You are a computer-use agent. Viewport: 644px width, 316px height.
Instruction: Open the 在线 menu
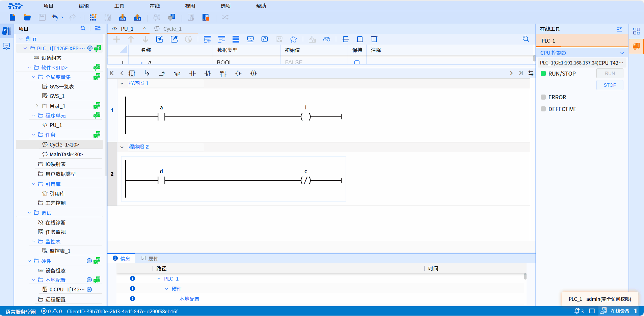(155, 6)
